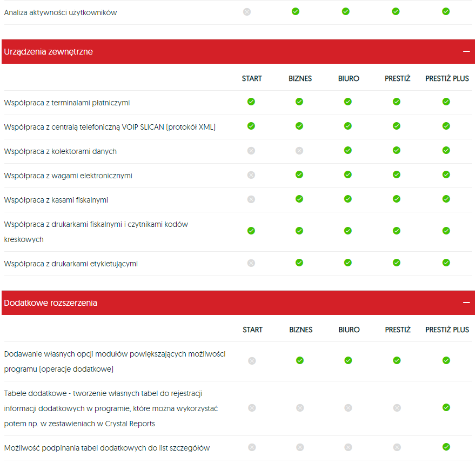Select PRESTIŻ PLUS header in Dodatkowe rozszerzenia
Viewport: 476px width, 463px height.
point(447,330)
